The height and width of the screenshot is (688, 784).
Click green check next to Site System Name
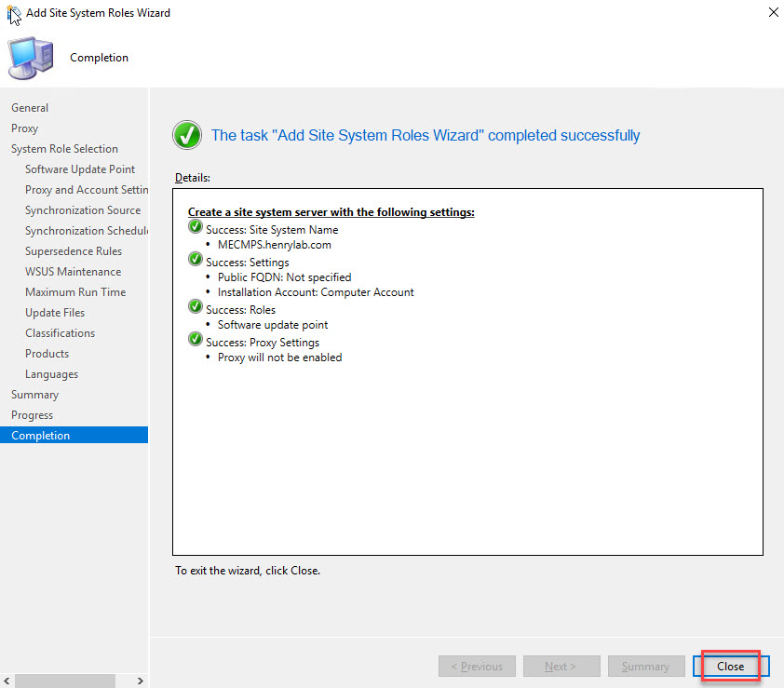196,229
